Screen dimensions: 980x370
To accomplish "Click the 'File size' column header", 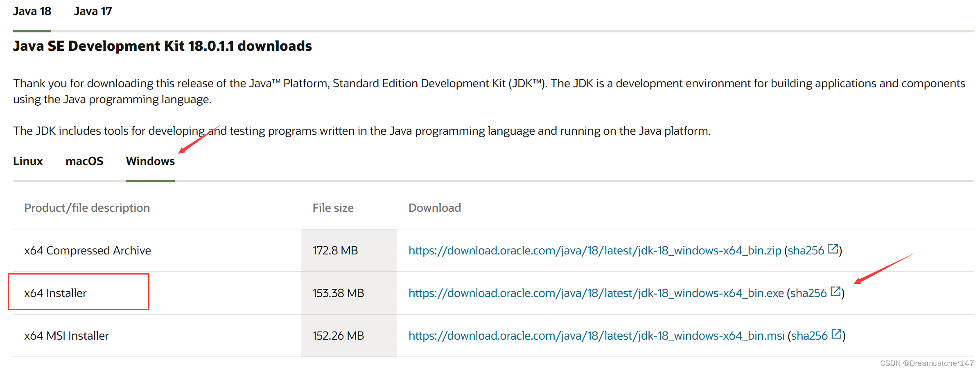I will pyautogui.click(x=333, y=208).
